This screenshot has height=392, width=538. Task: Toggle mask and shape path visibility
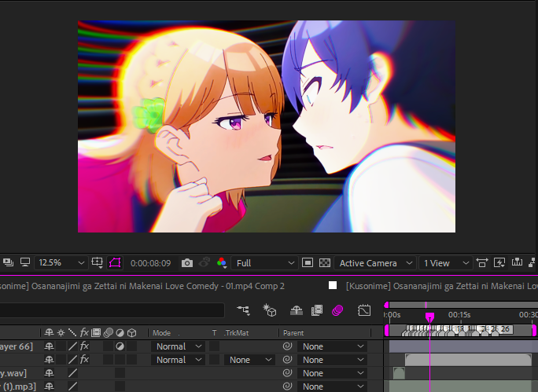click(115, 263)
